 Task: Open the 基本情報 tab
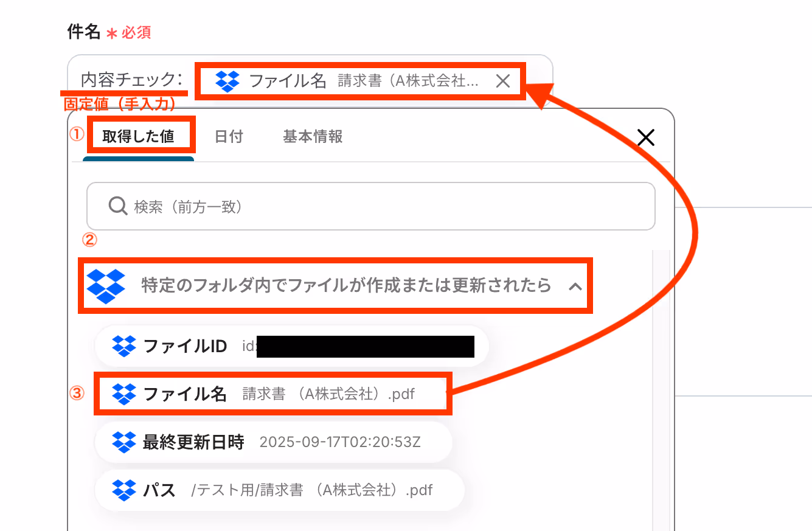point(313,137)
